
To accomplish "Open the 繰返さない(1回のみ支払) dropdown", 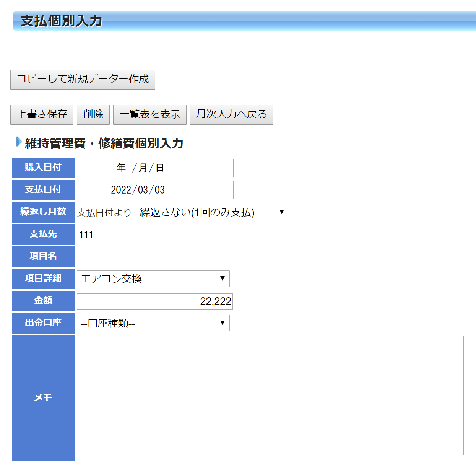I will [x=212, y=212].
